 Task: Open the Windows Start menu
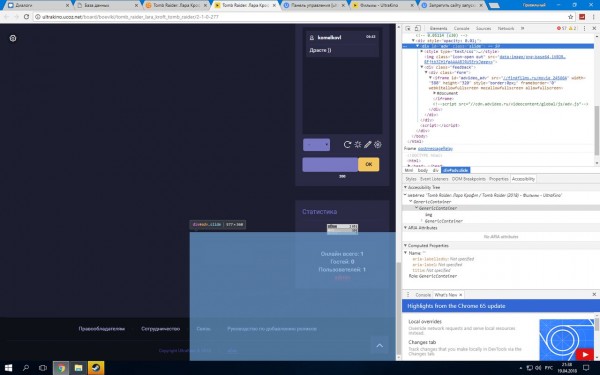[8, 368]
